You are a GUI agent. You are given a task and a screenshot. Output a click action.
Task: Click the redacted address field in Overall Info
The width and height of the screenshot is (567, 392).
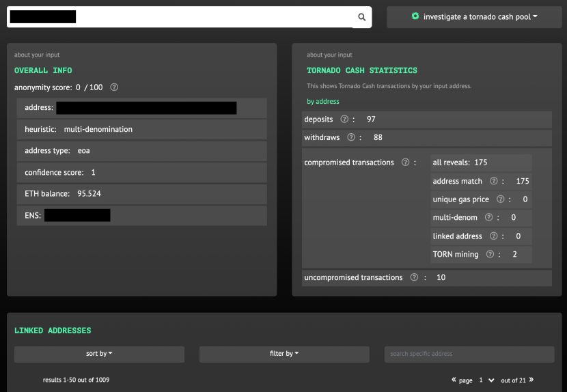click(x=146, y=108)
